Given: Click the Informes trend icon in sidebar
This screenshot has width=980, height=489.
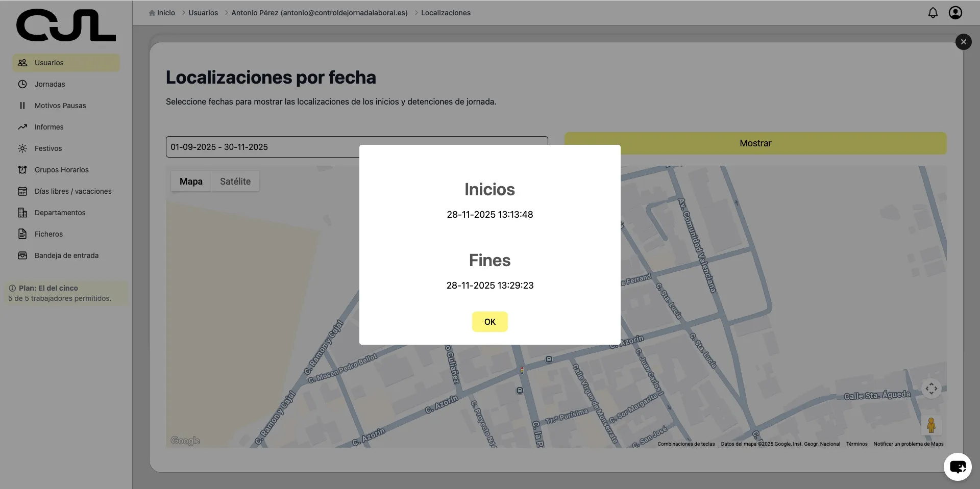Looking at the screenshot, I should pos(22,127).
